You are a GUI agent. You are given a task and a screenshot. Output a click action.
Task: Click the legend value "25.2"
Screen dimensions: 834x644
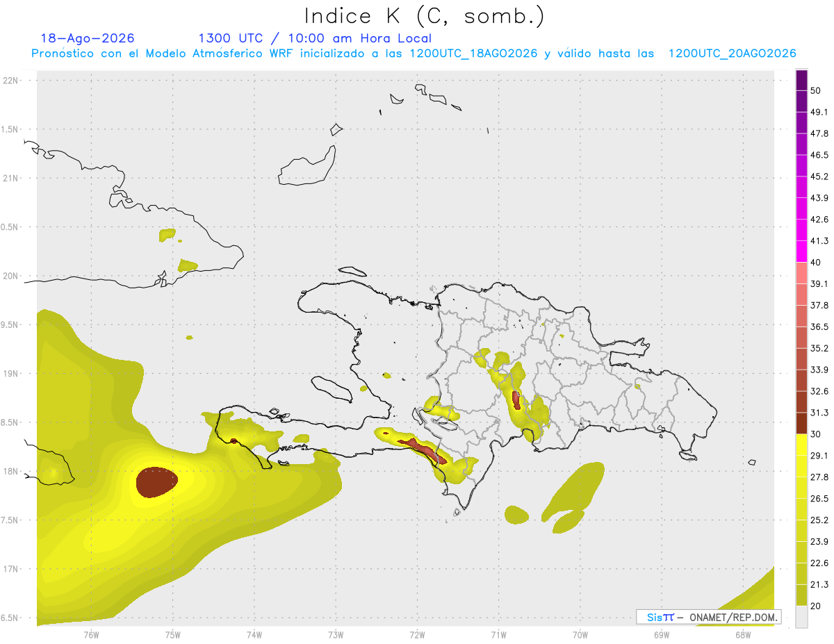tap(819, 520)
